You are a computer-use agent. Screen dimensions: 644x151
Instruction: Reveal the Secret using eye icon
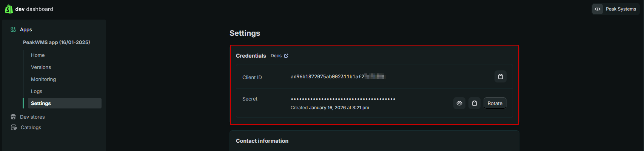tap(459, 103)
